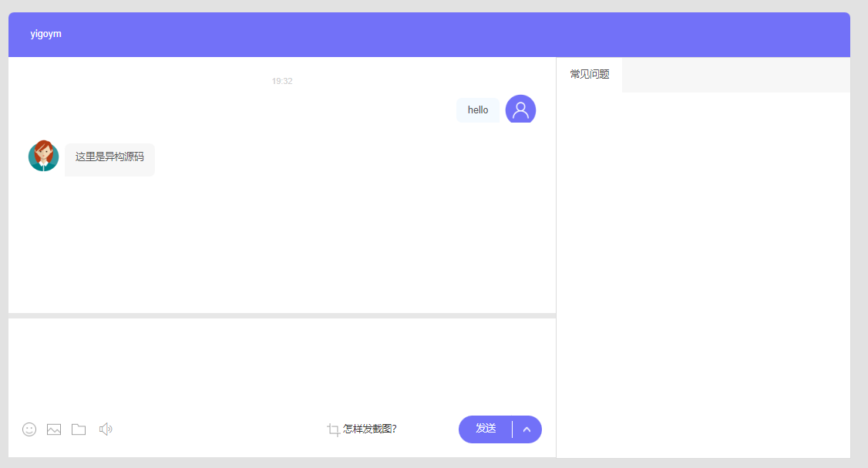Click the customer service agent avatar
Screen dimensions: 868x468
(x=43, y=156)
